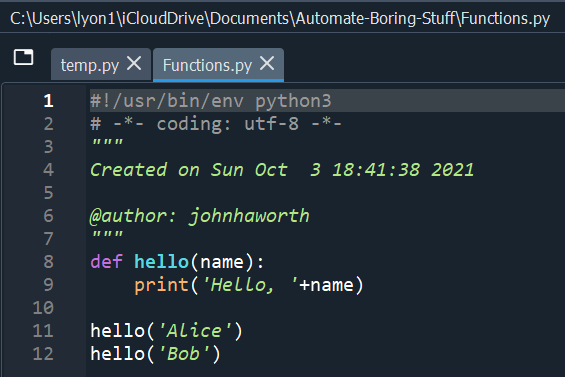The width and height of the screenshot is (565, 377).
Task: Close the Functions.py tab
Action: tap(267, 63)
